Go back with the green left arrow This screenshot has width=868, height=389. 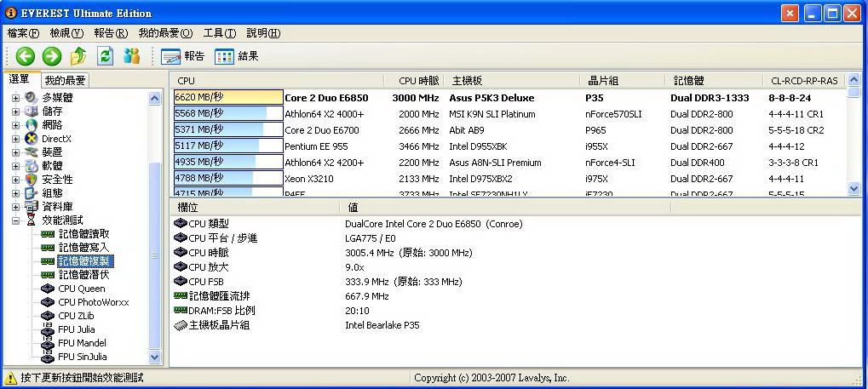click(25, 56)
